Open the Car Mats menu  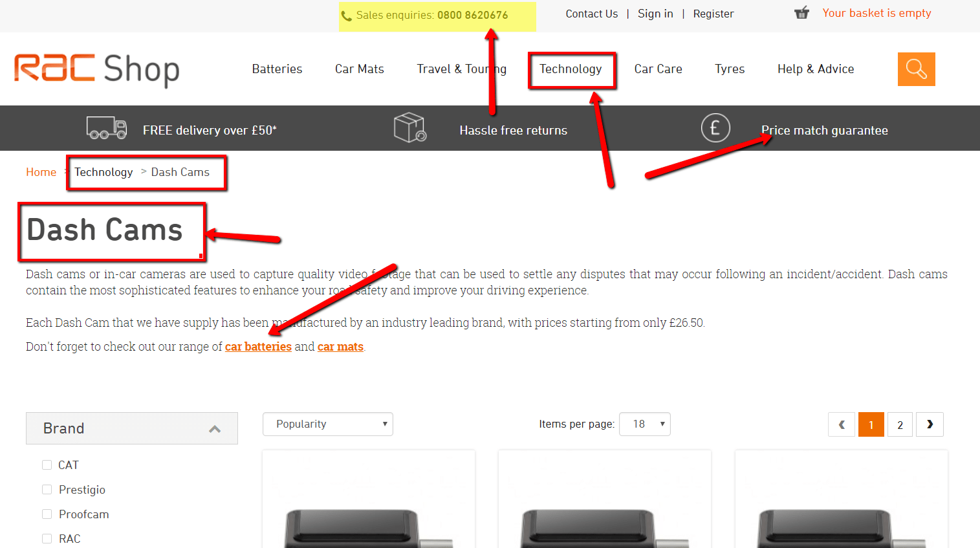[360, 69]
